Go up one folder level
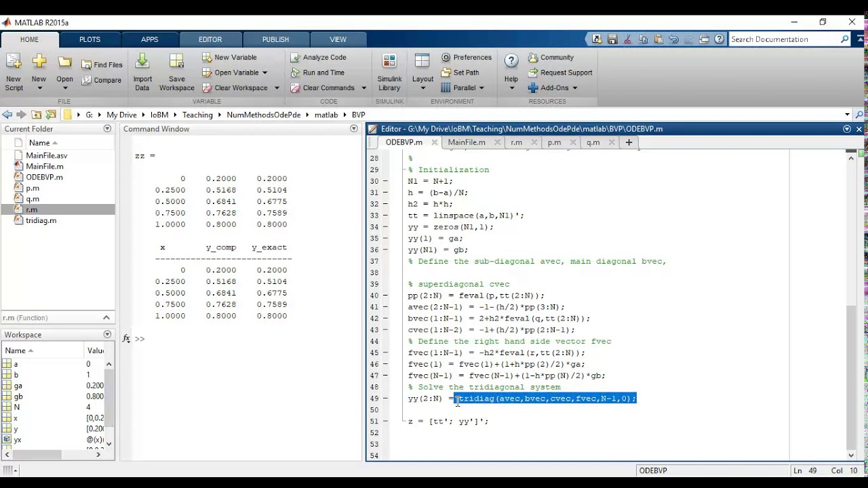Viewport: 868px width, 488px height. click(x=37, y=115)
